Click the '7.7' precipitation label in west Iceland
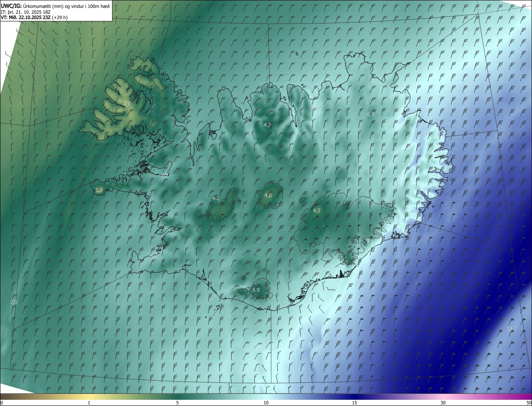532x406 pixels. [165, 175]
